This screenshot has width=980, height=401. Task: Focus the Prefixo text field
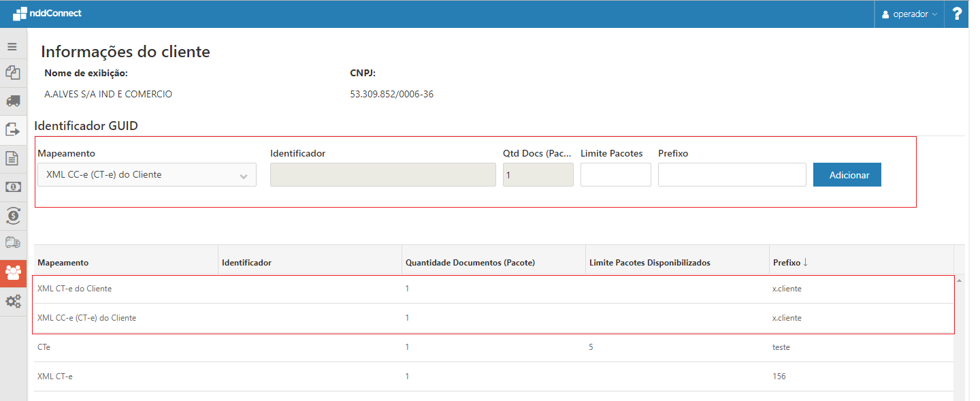[x=732, y=175]
